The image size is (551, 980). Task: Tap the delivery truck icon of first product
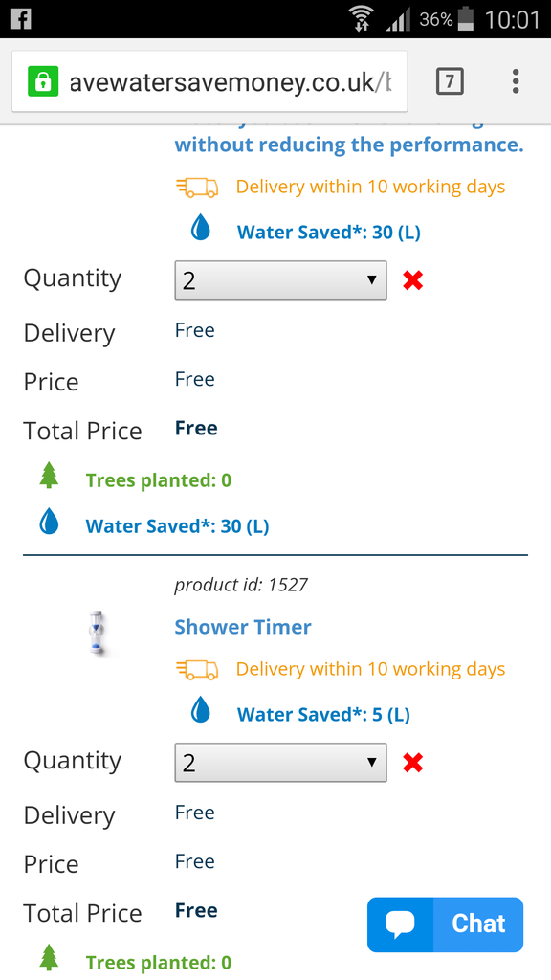[197, 187]
